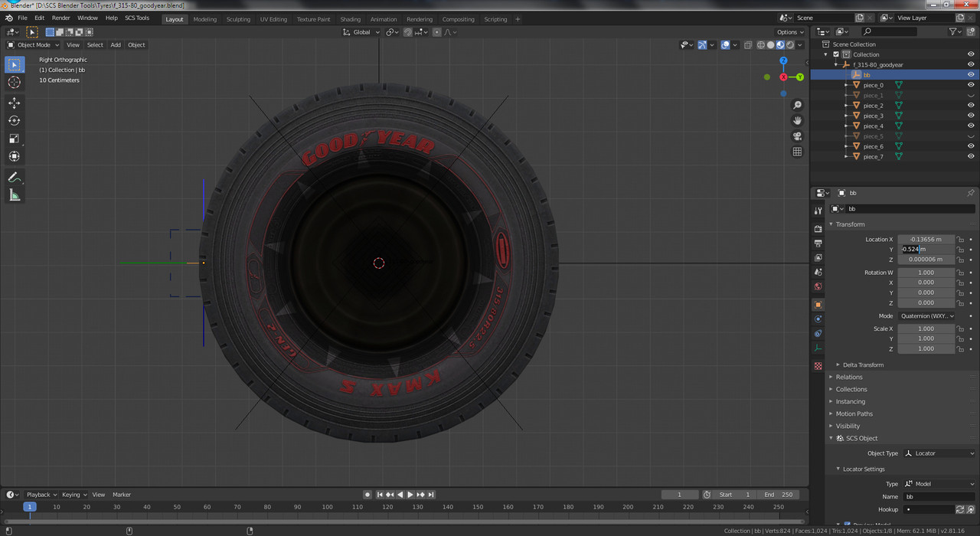Open the Object Data properties tab
The image size is (980, 536).
pyautogui.click(x=818, y=348)
